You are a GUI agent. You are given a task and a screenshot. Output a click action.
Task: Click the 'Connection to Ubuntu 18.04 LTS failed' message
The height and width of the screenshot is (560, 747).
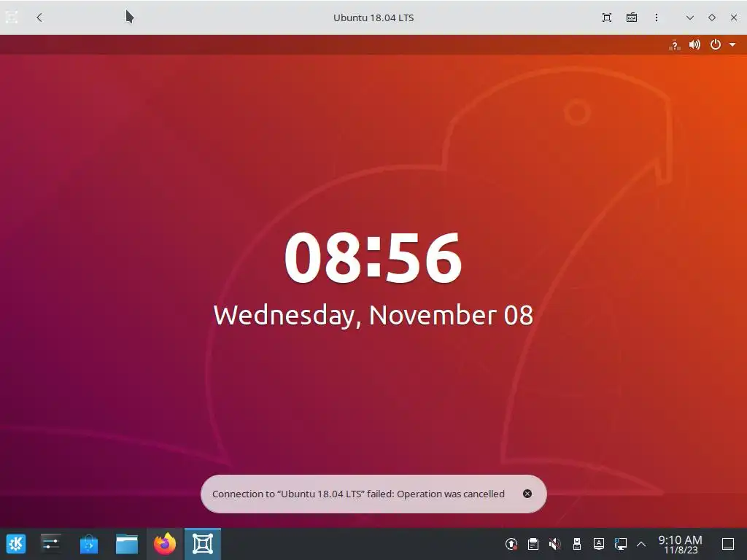pos(358,494)
